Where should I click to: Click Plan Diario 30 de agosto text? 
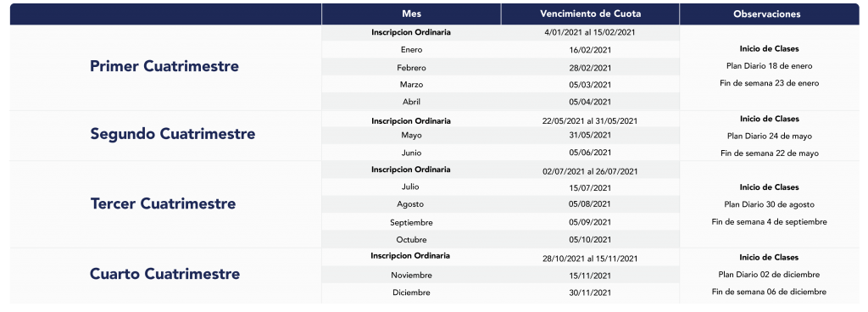point(770,204)
